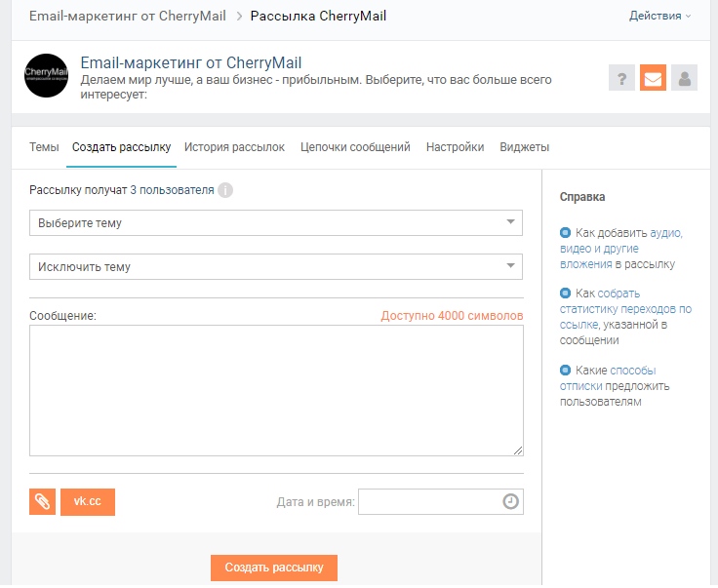Open the 'История рассылок' tab
This screenshot has height=588, width=718.
[x=234, y=147]
